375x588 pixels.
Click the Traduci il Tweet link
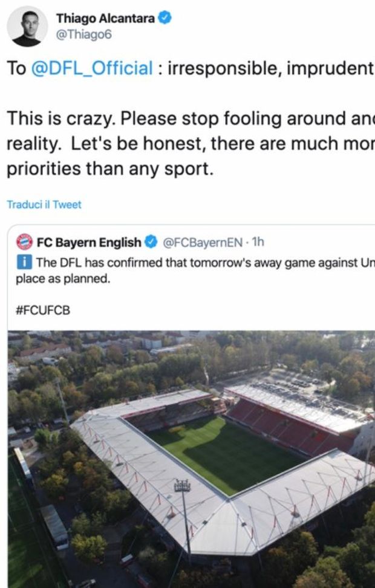point(44,204)
